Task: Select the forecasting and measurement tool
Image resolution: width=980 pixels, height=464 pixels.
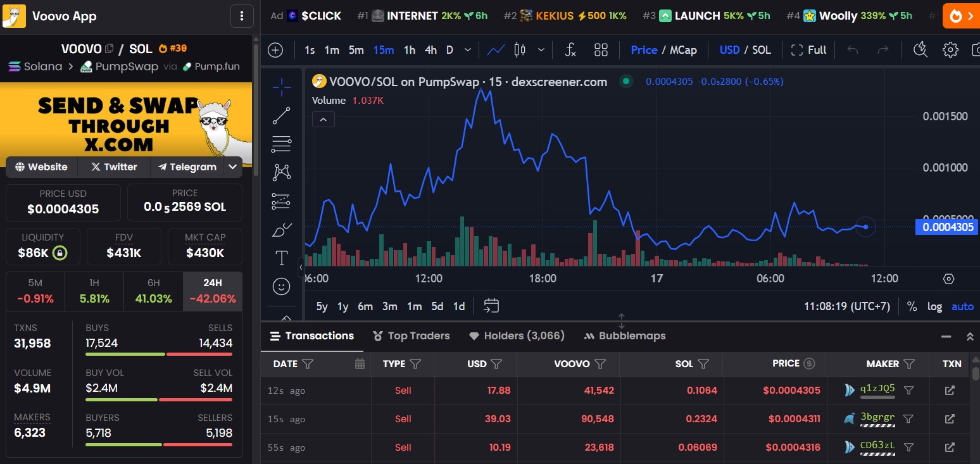Action: [x=281, y=201]
